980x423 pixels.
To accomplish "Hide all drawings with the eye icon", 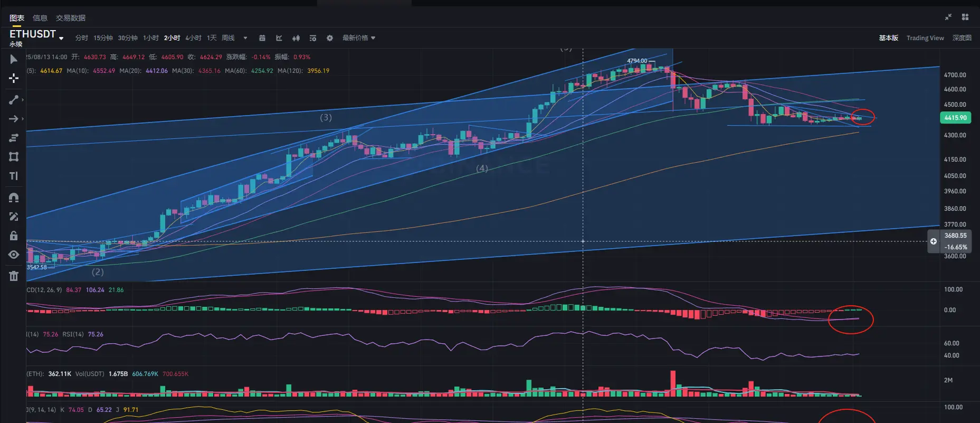I will click(x=14, y=255).
